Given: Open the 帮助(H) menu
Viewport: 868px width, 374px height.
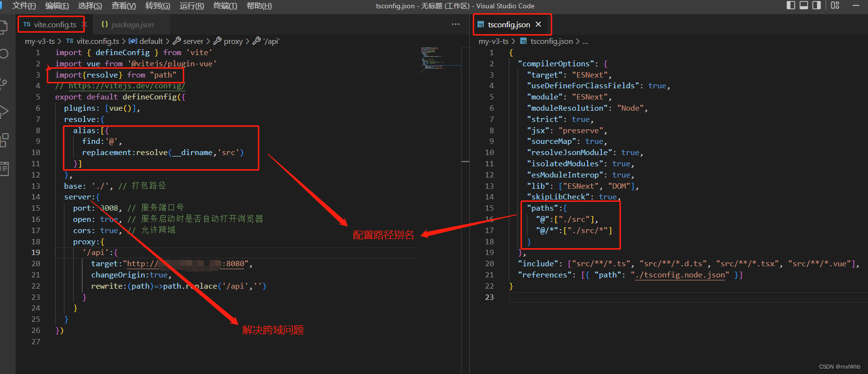Looking at the screenshot, I should (x=259, y=6).
